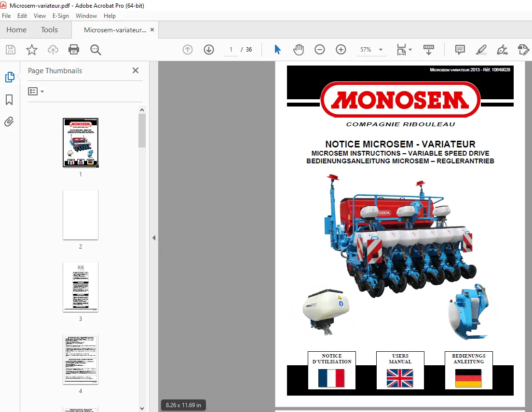The height and width of the screenshot is (412, 532).
Task: Open the File menu
Action: tap(6, 16)
